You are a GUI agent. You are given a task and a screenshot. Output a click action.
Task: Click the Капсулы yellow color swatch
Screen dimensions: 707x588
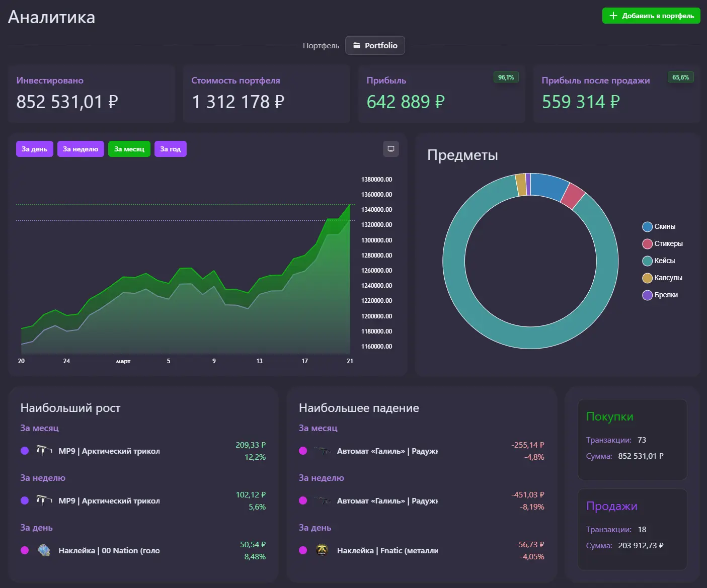coord(647,278)
